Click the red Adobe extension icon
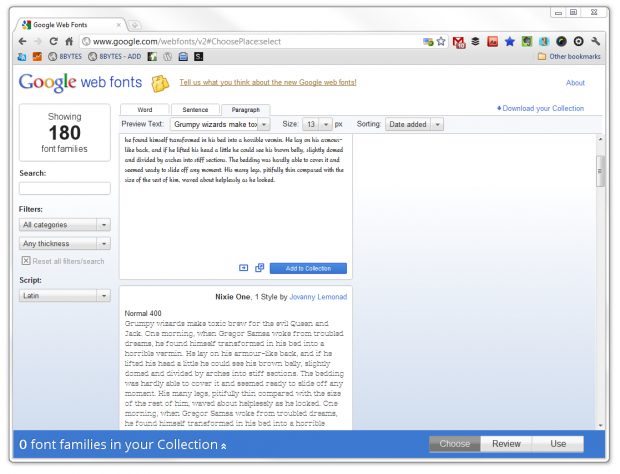The image size is (620, 474). 493,41
